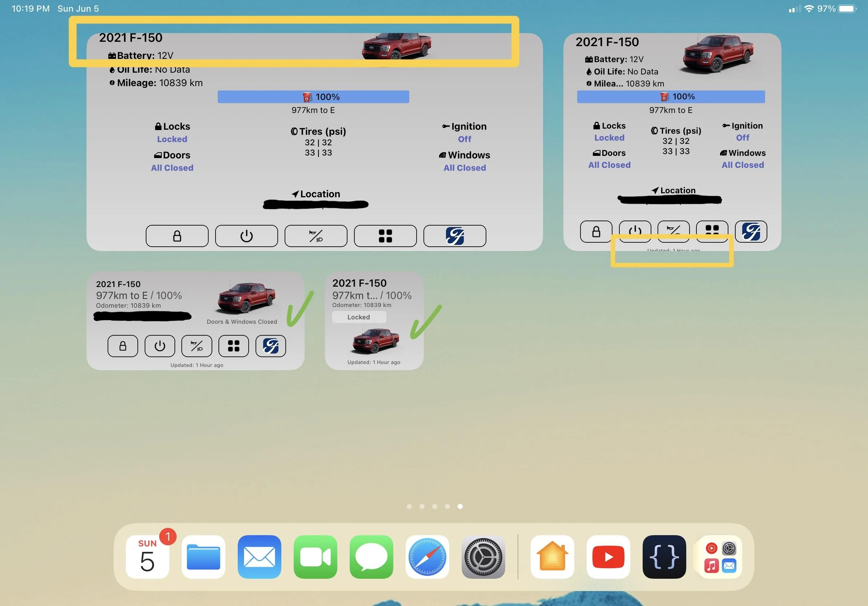Screen dimensions: 868x606
Task: Open the Mail app from the dock
Action: point(259,557)
